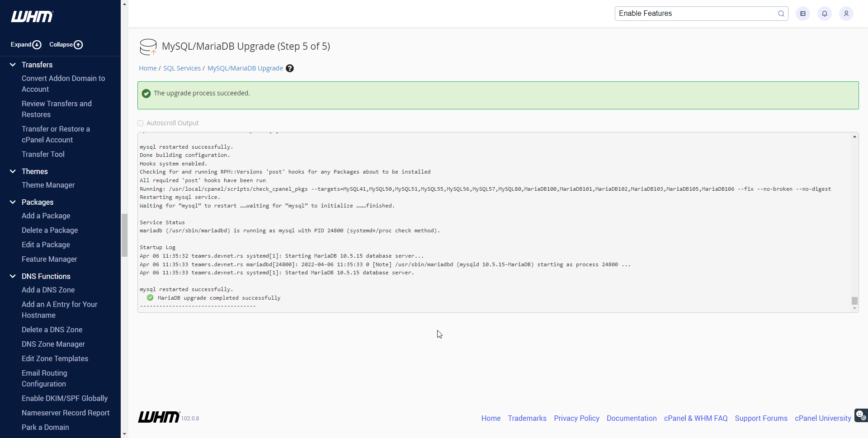Viewport: 868px width, 438px height.
Task: Open Add an A Entry for Your Hostname
Action: pos(59,310)
